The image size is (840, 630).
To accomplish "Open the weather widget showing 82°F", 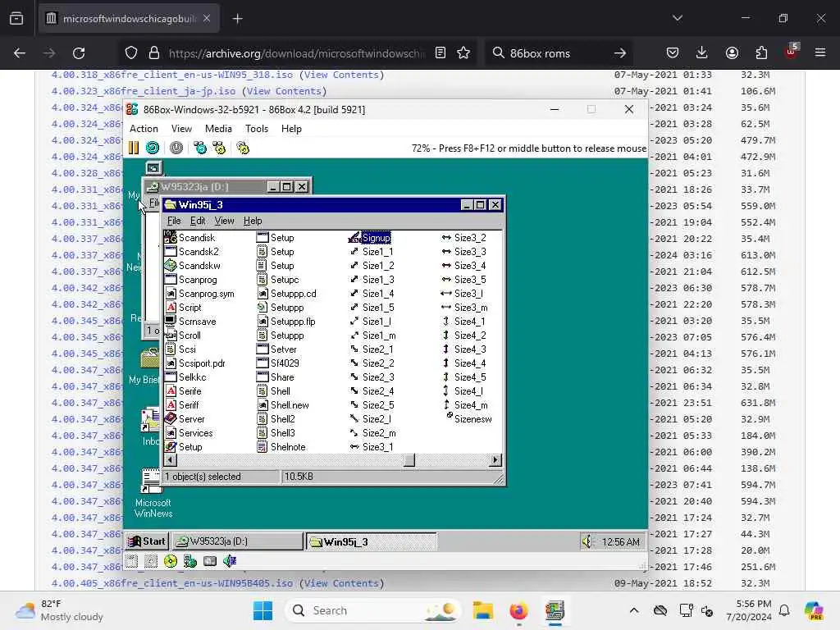I will [59, 610].
